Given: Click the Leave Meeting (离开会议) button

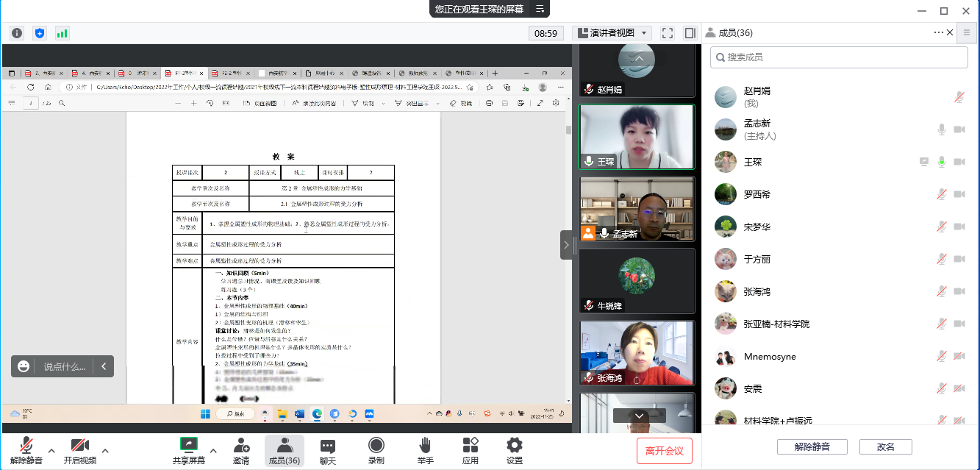Looking at the screenshot, I should pos(665,450).
